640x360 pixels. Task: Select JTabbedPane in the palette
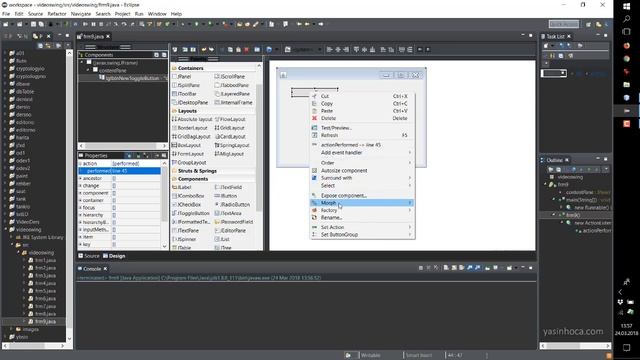point(232,85)
